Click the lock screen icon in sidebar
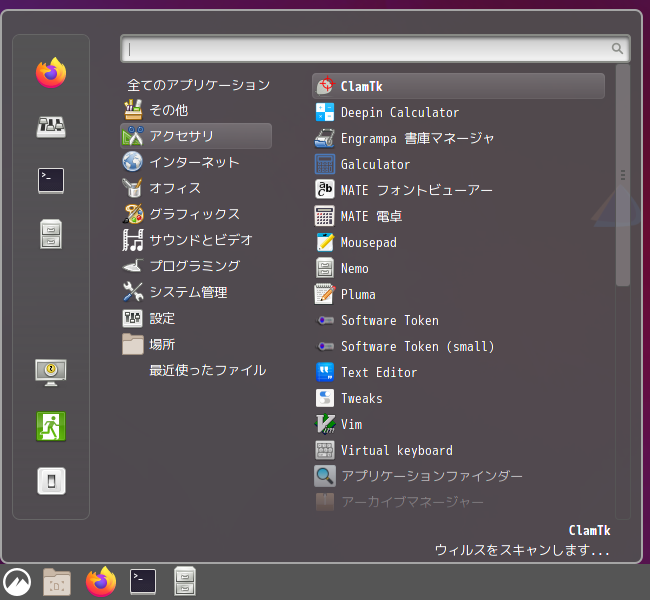The height and width of the screenshot is (600, 650). tap(51, 372)
